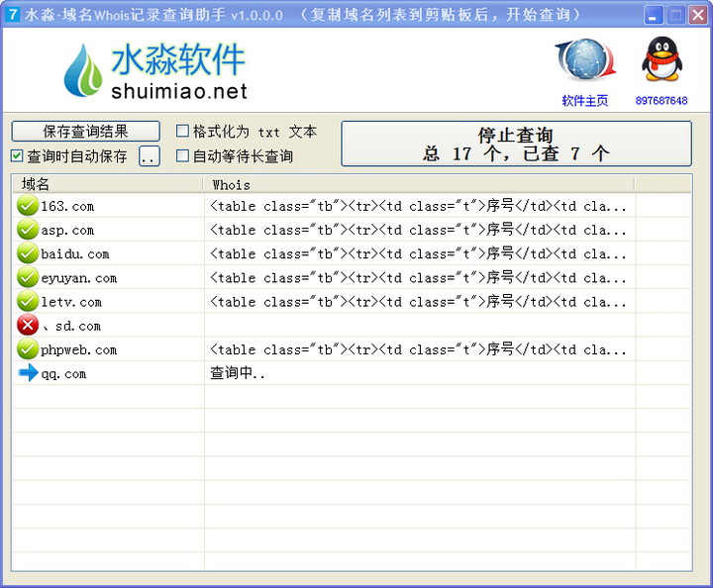Click the green check icon beside asp.com
The image size is (713, 588).
click(x=28, y=230)
